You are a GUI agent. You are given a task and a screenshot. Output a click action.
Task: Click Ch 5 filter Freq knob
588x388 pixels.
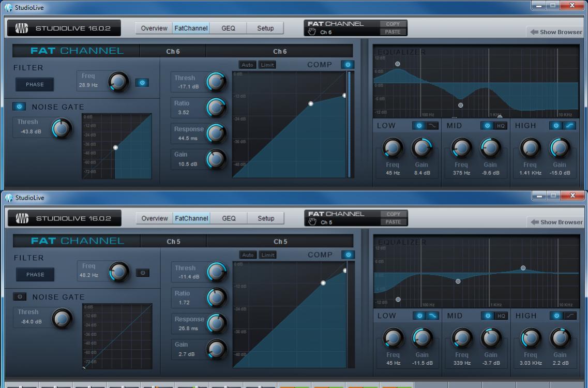[x=119, y=272]
